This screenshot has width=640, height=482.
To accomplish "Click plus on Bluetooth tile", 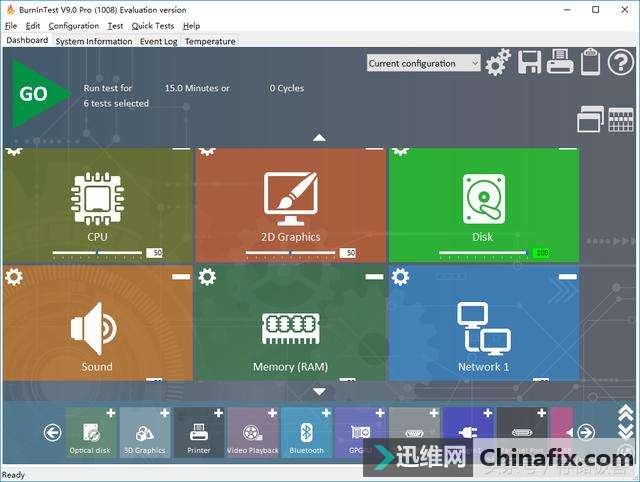I will click(326, 413).
